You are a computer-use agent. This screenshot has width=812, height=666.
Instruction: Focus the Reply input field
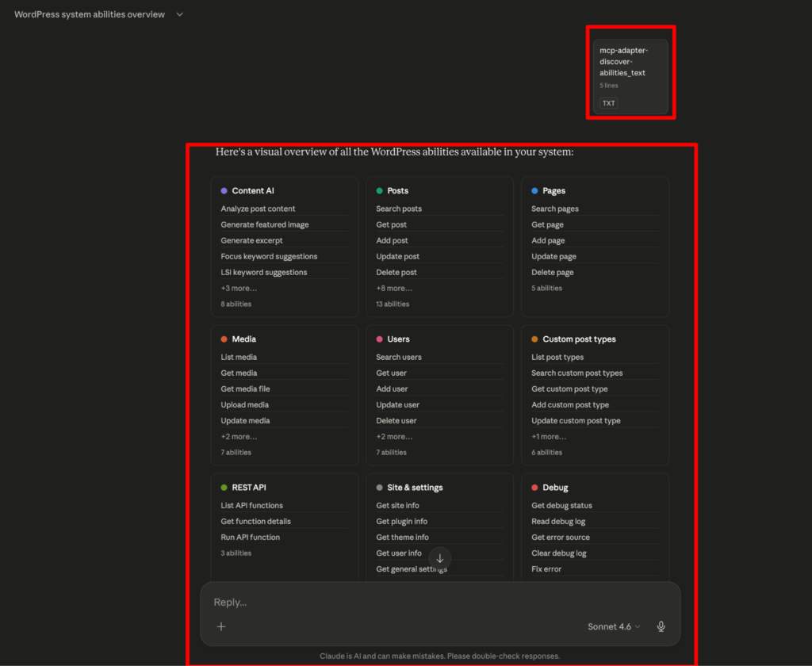(440, 603)
